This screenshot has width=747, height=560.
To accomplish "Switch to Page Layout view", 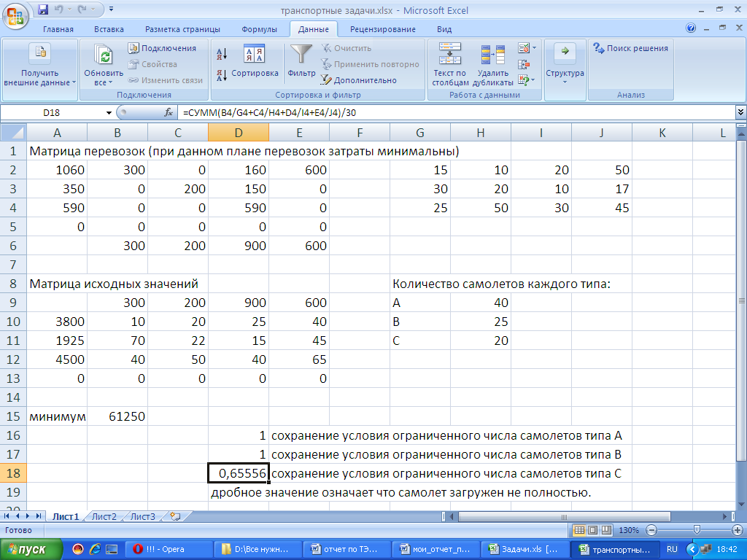I will click(592, 530).
